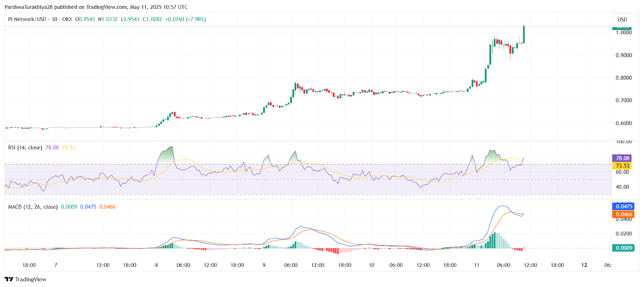Click the tall green candle at chart top

[x=524, y=34]
